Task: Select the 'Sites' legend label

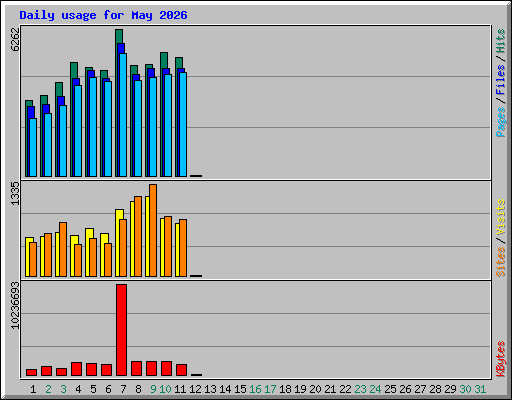Action: 501,262
